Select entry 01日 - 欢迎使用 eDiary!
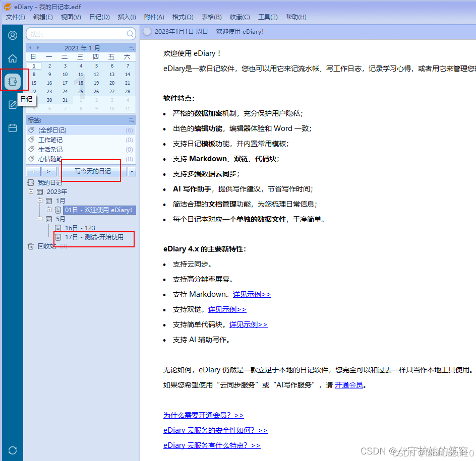This screenshot has height=461, width=476. [x=99, y=210]
